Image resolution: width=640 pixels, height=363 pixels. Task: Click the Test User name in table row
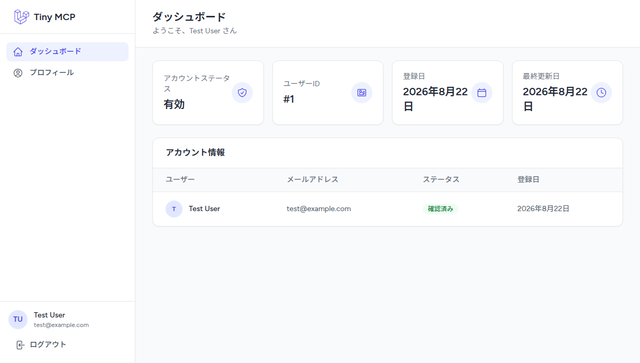[x=204, y=209]
